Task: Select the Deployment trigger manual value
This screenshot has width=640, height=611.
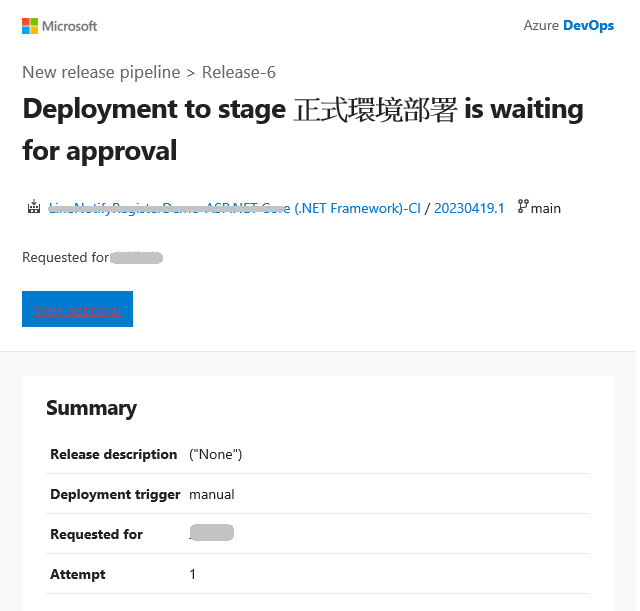Action: click(x=211, y=494)
